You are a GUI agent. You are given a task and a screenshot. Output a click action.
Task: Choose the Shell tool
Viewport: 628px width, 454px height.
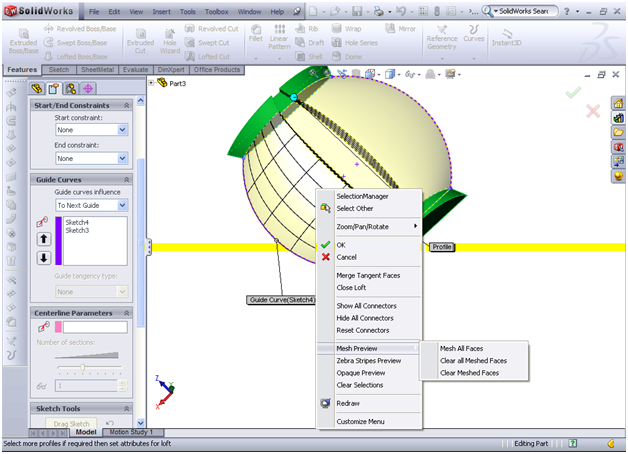coord(309,56)
